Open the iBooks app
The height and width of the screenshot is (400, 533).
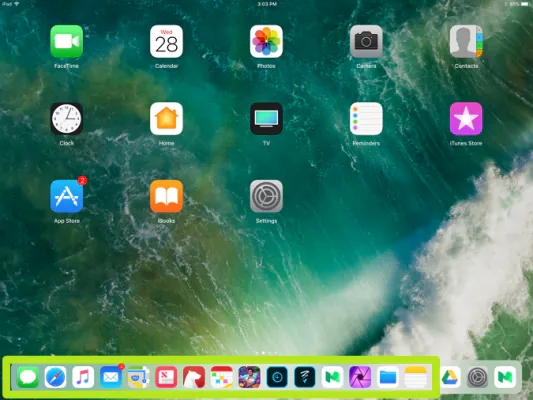[x=166, y=196]
